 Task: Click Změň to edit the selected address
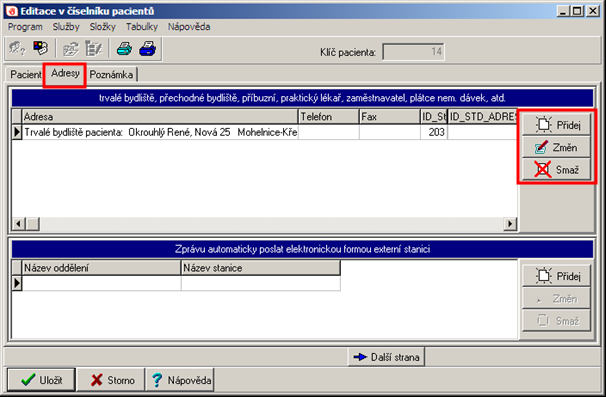(557, 147)
